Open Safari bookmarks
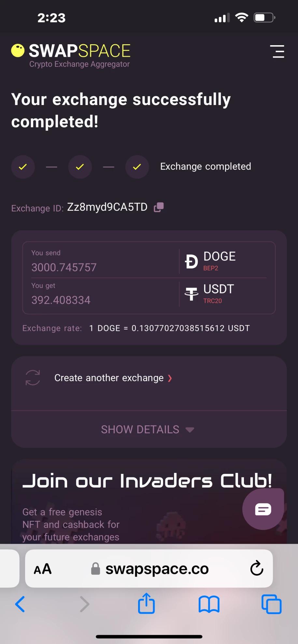298x644 pixels. pos(209,604)
